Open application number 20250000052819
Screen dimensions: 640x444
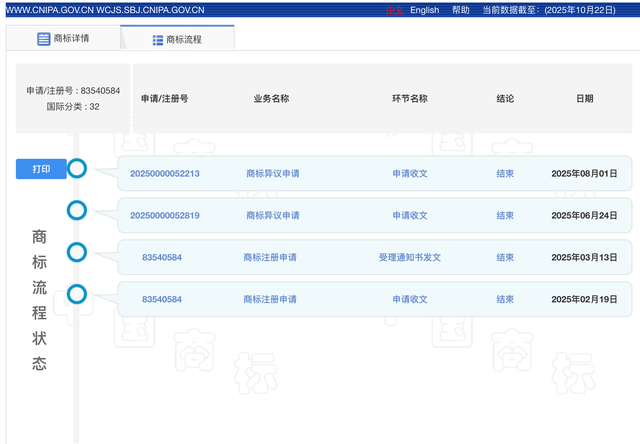point(165,215)
